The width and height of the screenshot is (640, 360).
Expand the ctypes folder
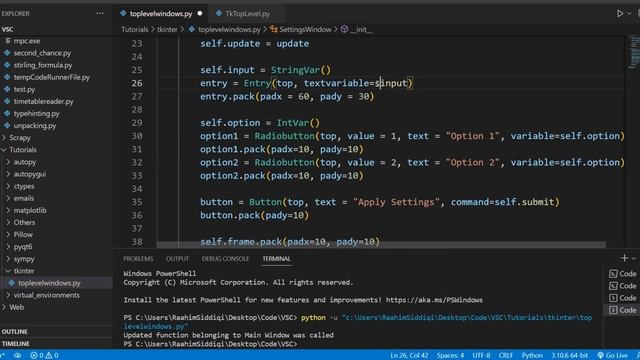pyautogui.click(x=24, y=186)
